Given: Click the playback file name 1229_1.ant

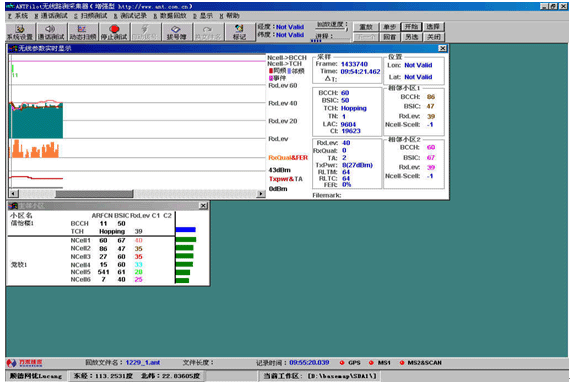Looking at the screenshot, I should click(143, 362).
